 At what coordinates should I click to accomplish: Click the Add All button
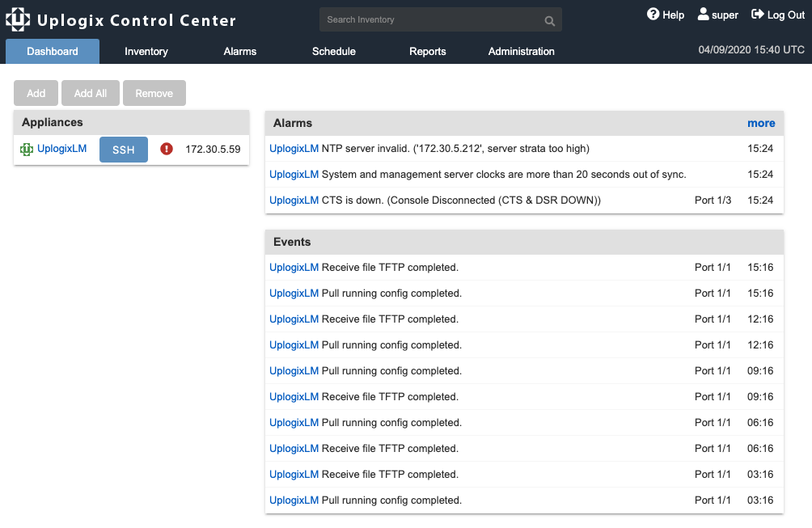pos(91,93)
